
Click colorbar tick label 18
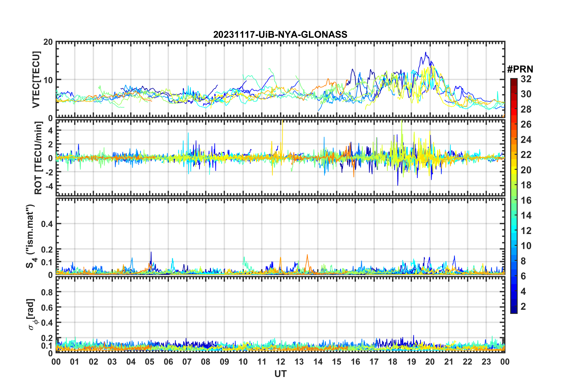tap(526, 185)
